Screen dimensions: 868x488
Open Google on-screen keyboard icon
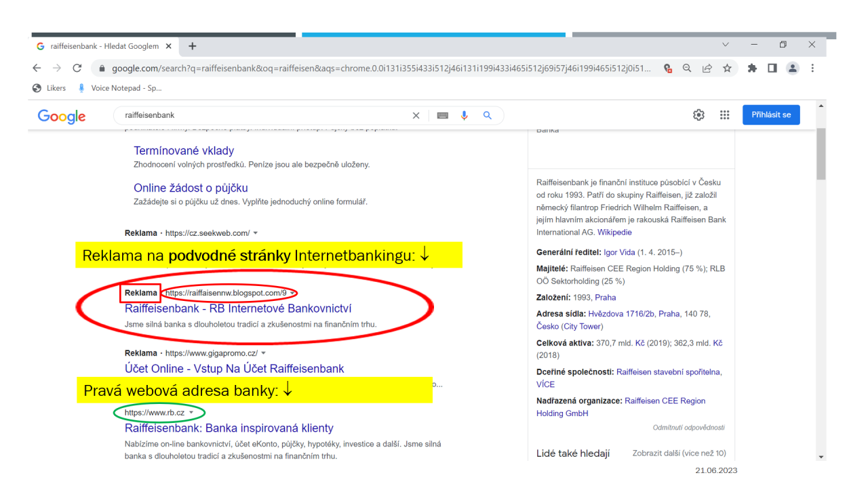pyautogui.click(x=443, y=116)
